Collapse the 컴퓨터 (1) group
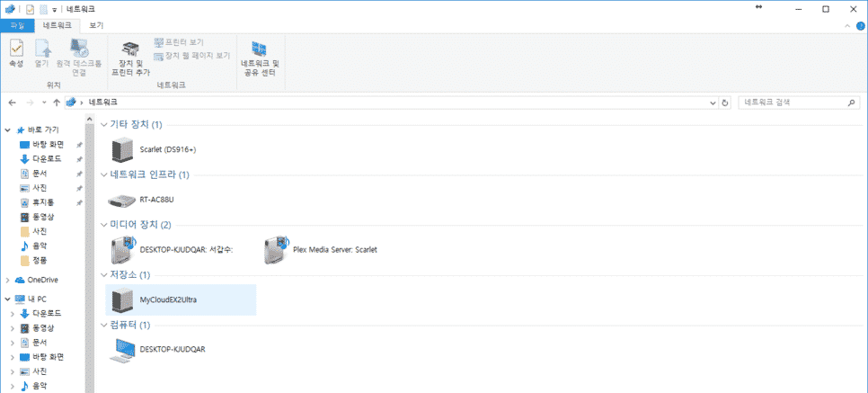This screenshot has width=868, height=393. (104, 325)
